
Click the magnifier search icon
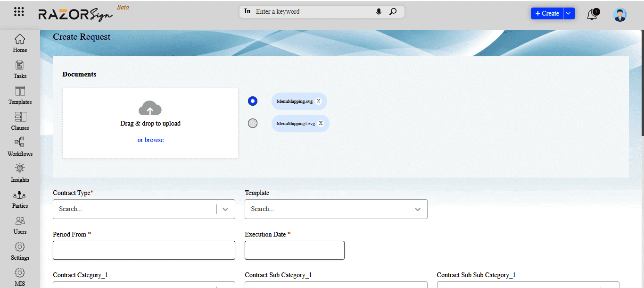pyautogui.click(x=393, y=11)
